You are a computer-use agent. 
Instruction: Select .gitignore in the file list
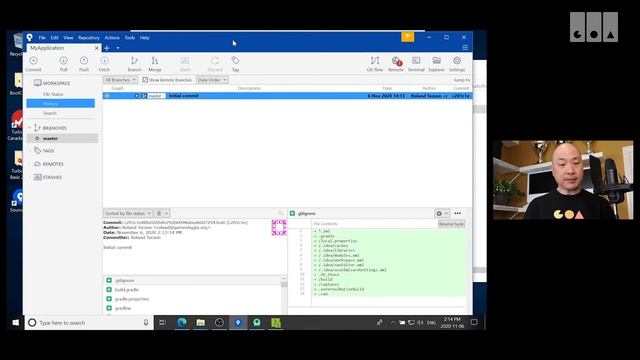[192, 280]
